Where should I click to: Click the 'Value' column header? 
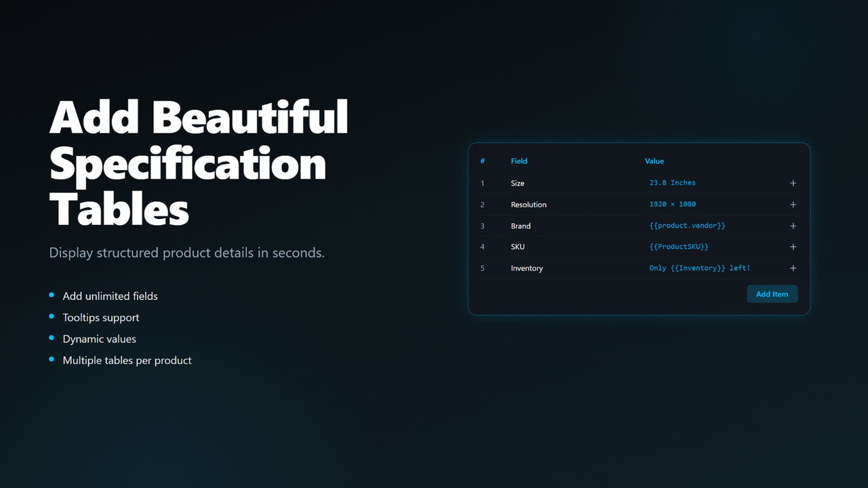click(654, 161)
